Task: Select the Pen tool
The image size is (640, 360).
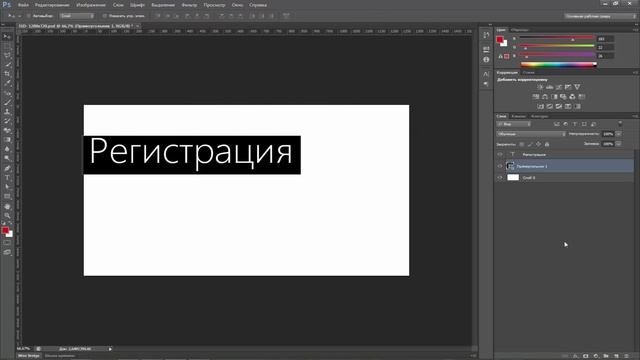Action: click(x=7, y=168)
